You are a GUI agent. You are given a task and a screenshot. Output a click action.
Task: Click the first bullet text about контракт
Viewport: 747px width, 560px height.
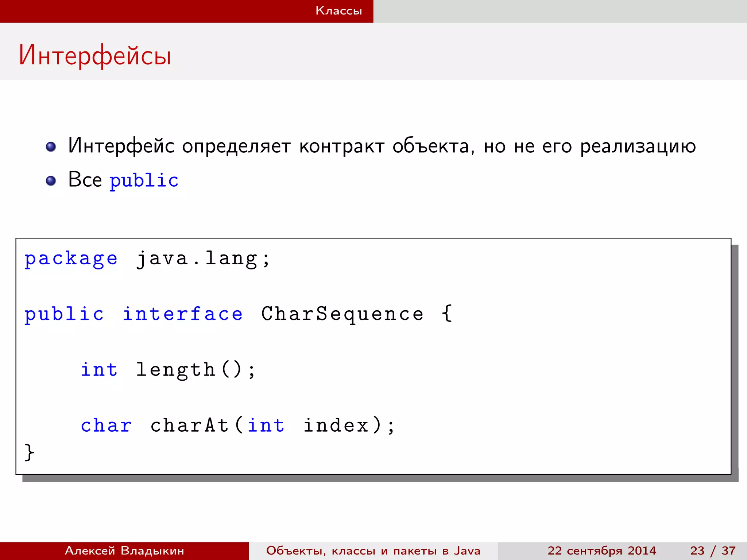coord(382,146)
